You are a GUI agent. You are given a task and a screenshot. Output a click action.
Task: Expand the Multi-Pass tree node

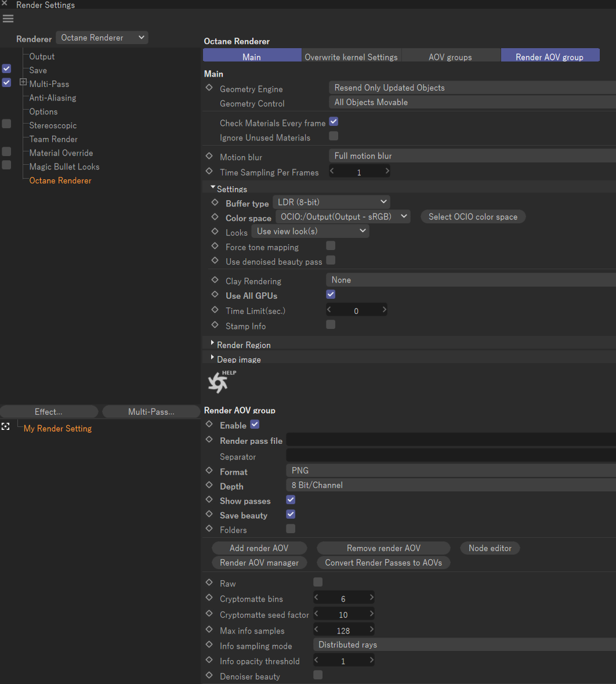[23, 82]
